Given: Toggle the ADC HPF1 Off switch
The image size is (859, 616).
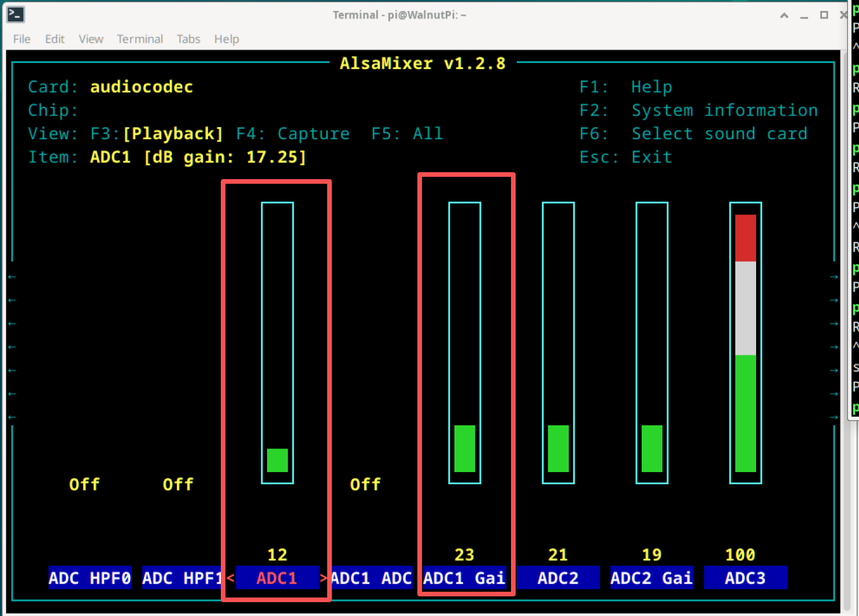Looking at the screenshot, I should [178, 484].
